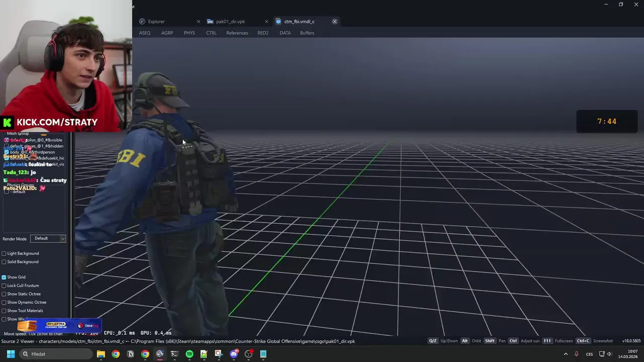Open the pak01_dir.vpk tab

tap(237, 22)
